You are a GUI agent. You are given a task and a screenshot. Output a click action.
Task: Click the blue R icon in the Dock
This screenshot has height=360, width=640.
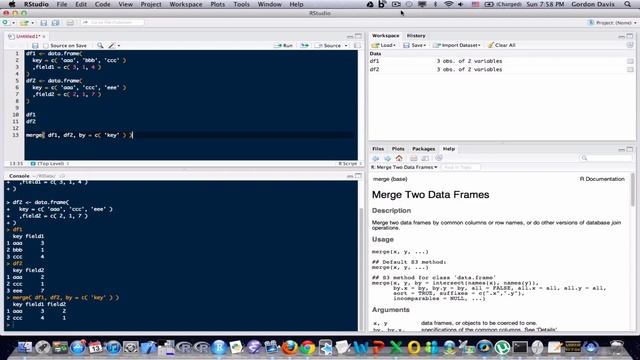point(219,347)
